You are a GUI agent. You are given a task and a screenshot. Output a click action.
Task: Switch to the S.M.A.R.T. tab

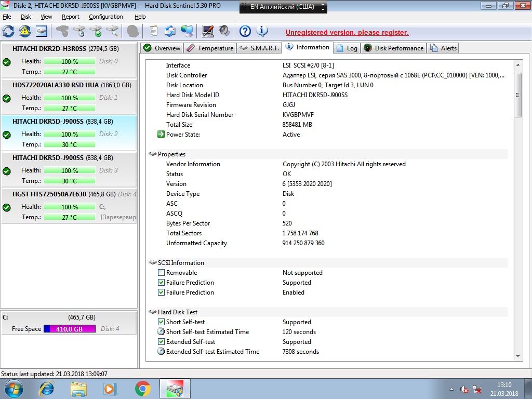coord(259,48)
